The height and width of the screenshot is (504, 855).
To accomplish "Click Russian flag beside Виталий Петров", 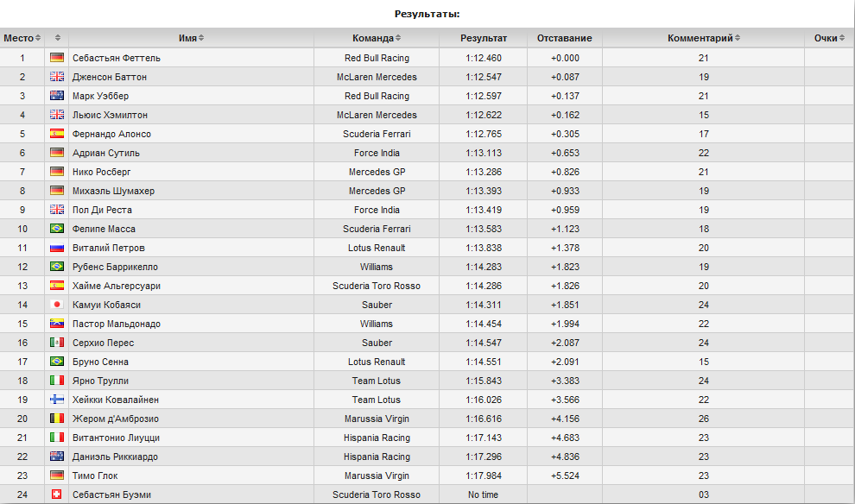I will click(57, 248).
